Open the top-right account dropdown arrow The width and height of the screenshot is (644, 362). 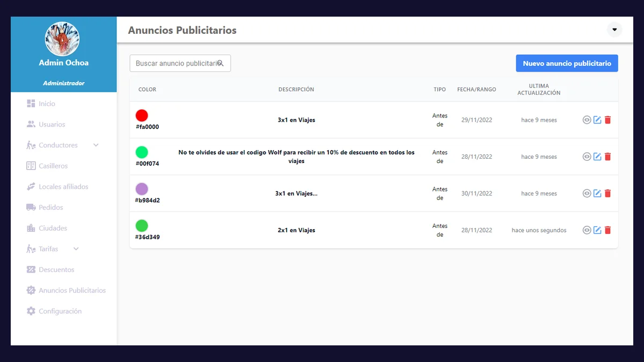(x=614, y=29)
